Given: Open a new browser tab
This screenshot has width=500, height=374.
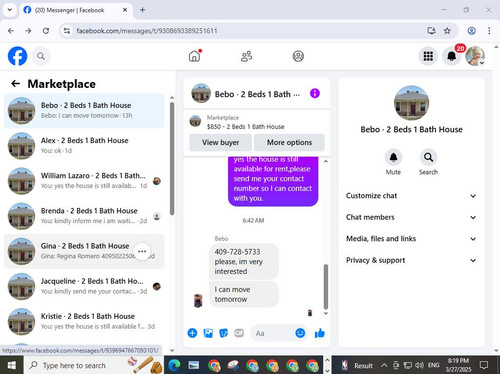Looking at the screenshot, I should point(142,10).
